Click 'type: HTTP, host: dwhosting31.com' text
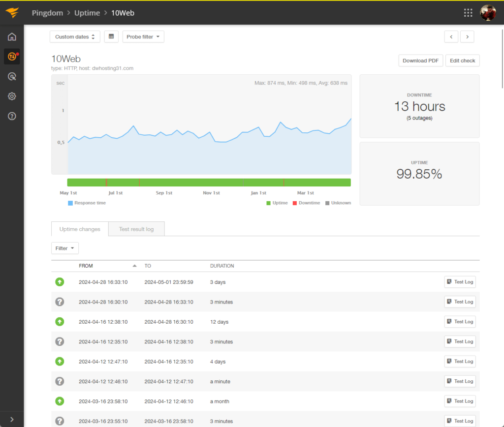This screenshot has width=504, height=427. 92,68
